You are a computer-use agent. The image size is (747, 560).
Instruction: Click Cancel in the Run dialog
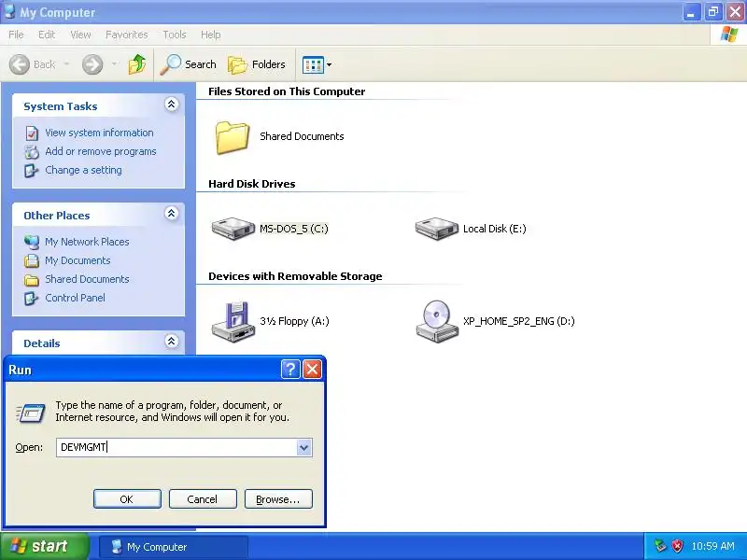point(203,499)
